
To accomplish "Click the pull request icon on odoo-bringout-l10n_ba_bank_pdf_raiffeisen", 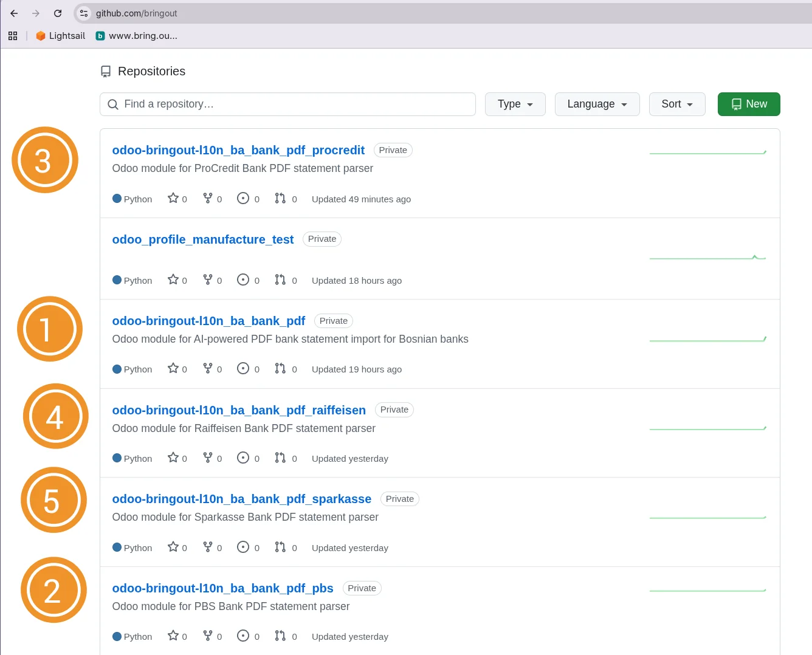I will coord(280,458).
